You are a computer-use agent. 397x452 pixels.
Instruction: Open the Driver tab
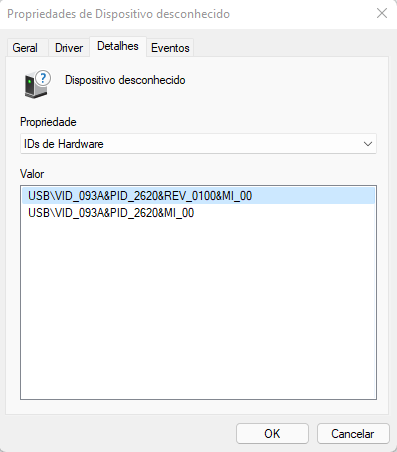pyautogui.click(x=69, y=48)
